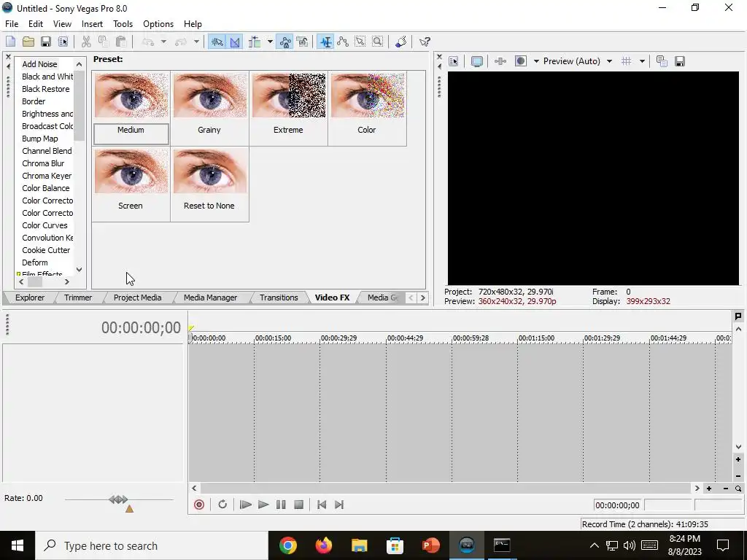Image resolution: width=747 pixels, height=560 pixels.
Task: Click the Cut scissors icon
Action: click(x=86, y=42)
